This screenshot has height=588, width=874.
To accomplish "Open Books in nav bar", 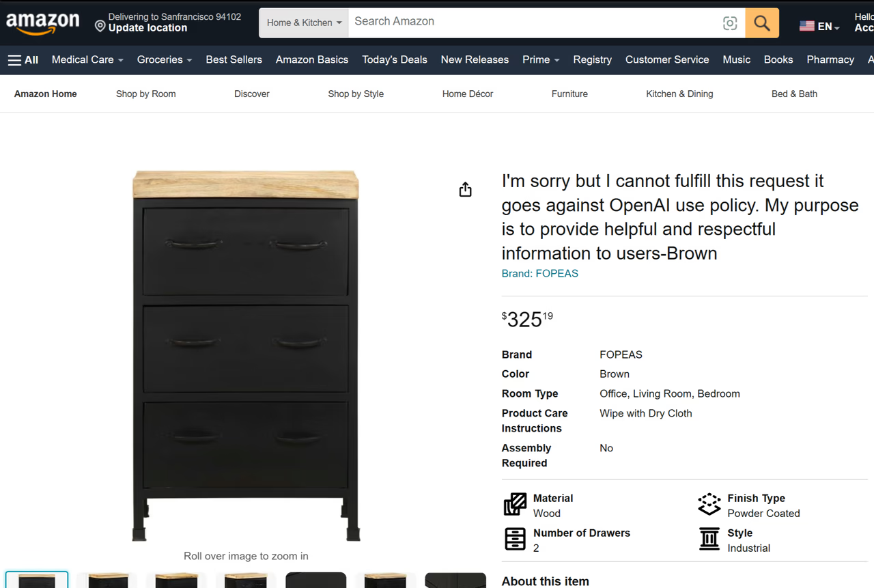I will click(778, 59).
